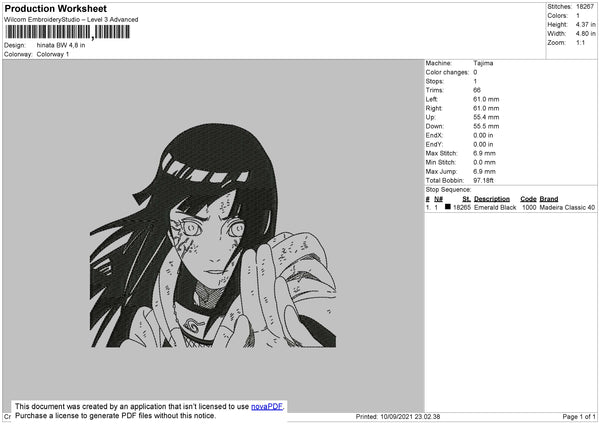600x424 pixels.
Task: Click the Up value 55.4 mm
Action: tap(486, 117)
